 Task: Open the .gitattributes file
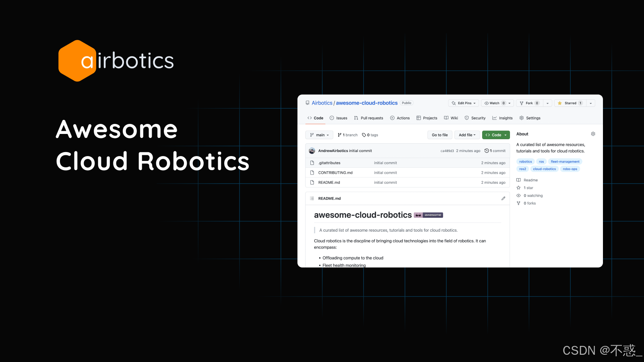coord(329,163)
